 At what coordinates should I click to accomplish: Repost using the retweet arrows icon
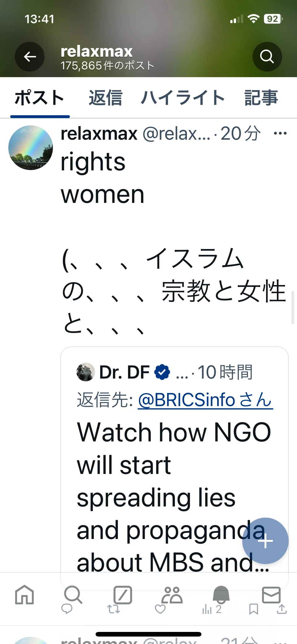tap(114, 609)
